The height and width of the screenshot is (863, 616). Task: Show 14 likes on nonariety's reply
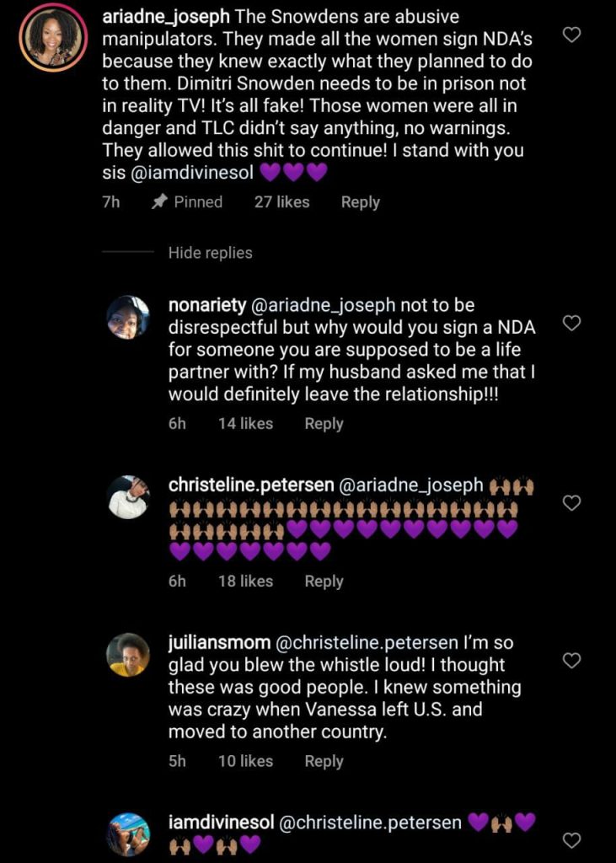(x=245, y=424)
